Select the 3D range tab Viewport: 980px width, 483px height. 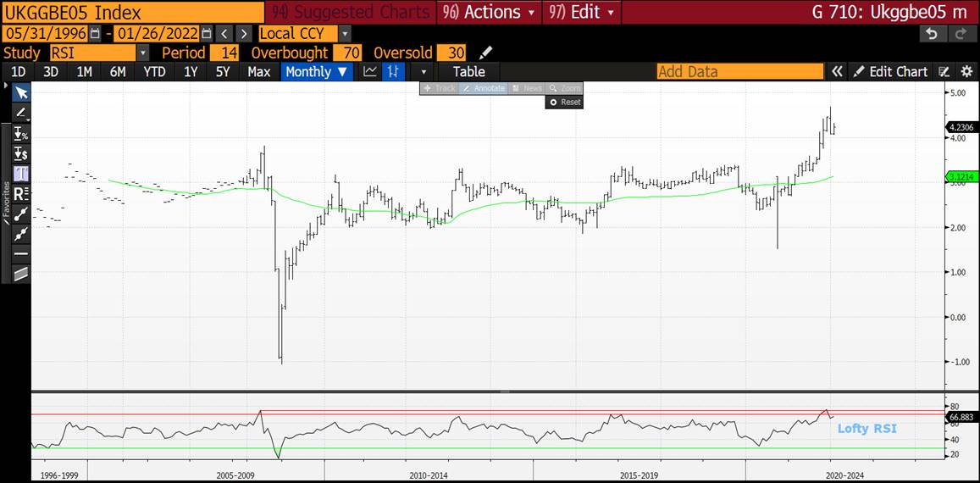51,71
